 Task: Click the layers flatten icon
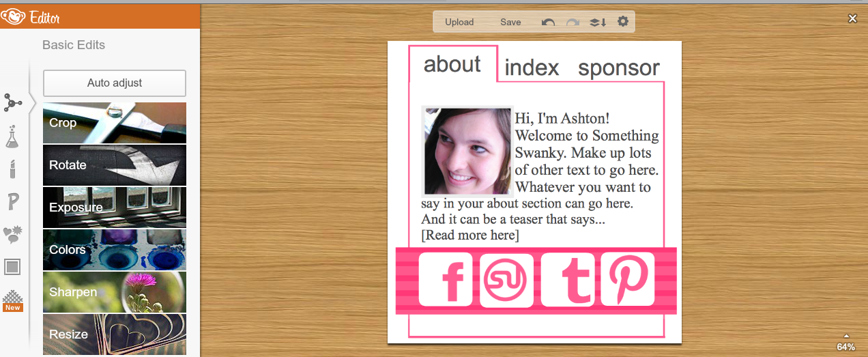[x=598, y=23]
